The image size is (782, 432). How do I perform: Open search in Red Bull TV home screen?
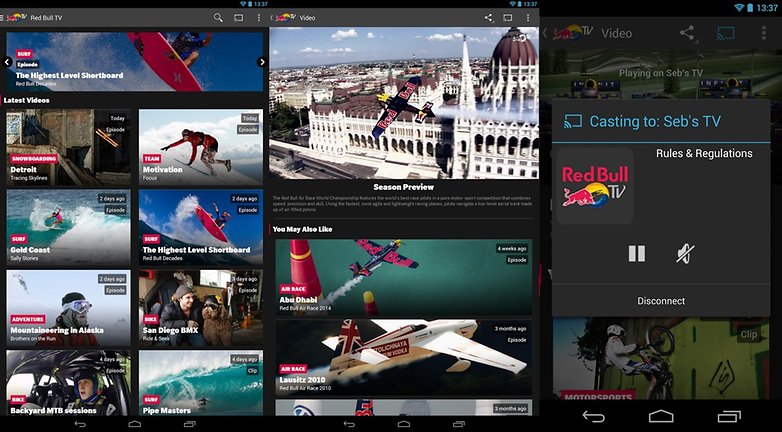click(218, 17)
